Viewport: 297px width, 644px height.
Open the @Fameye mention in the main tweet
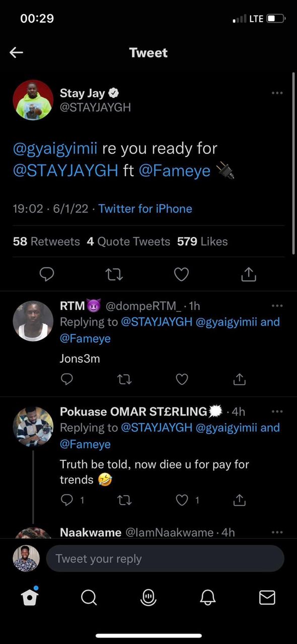coord(174,171)
